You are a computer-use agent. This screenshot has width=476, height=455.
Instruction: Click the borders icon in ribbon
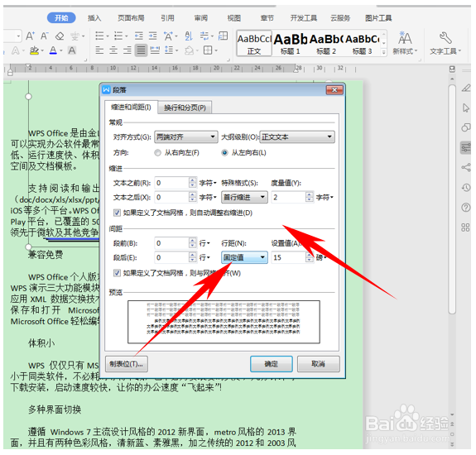point(208,50)
